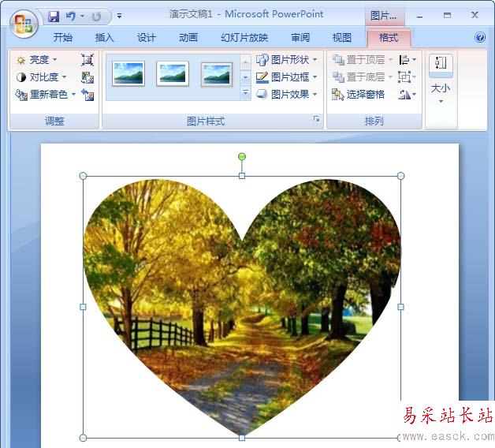
Task: Open the Group objects dropdown icon
Action: [408, 77]
